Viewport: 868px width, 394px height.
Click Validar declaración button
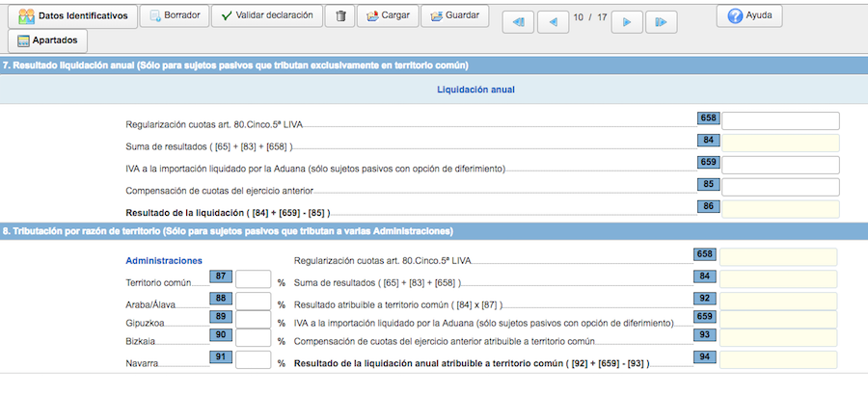pyautogui.click(x=267, y=16)
